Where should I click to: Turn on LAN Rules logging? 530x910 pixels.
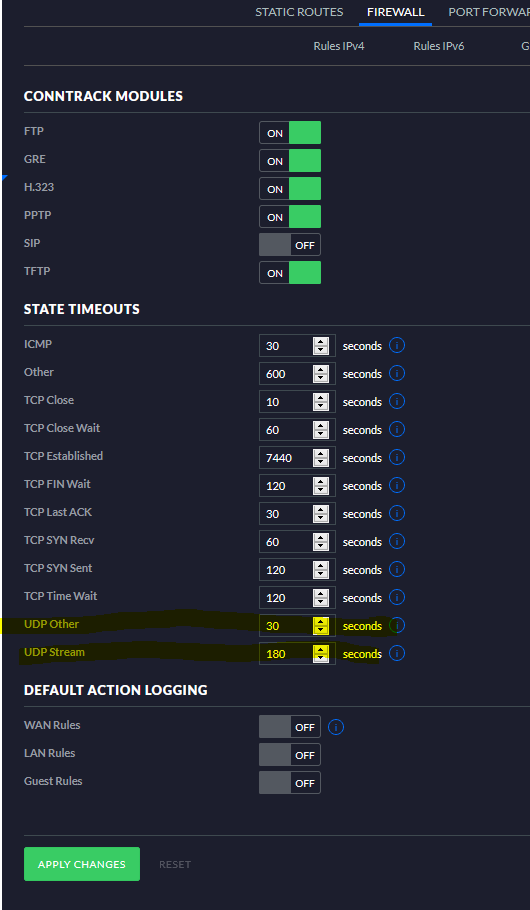coord(290,754)
